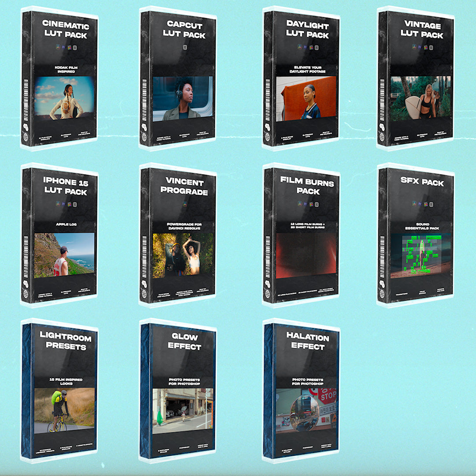
Task: Click Final Cut icon on Cinematic LUT Pack
Action: click(x=69, y=46)
